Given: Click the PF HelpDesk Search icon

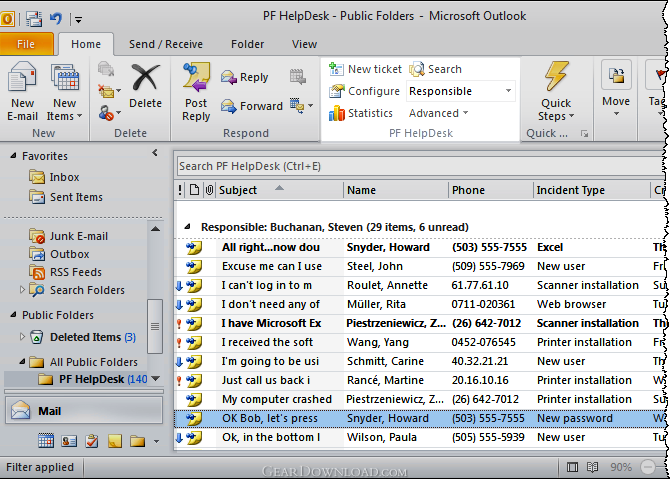Looking at the screenshot, I should coord(417,69).
